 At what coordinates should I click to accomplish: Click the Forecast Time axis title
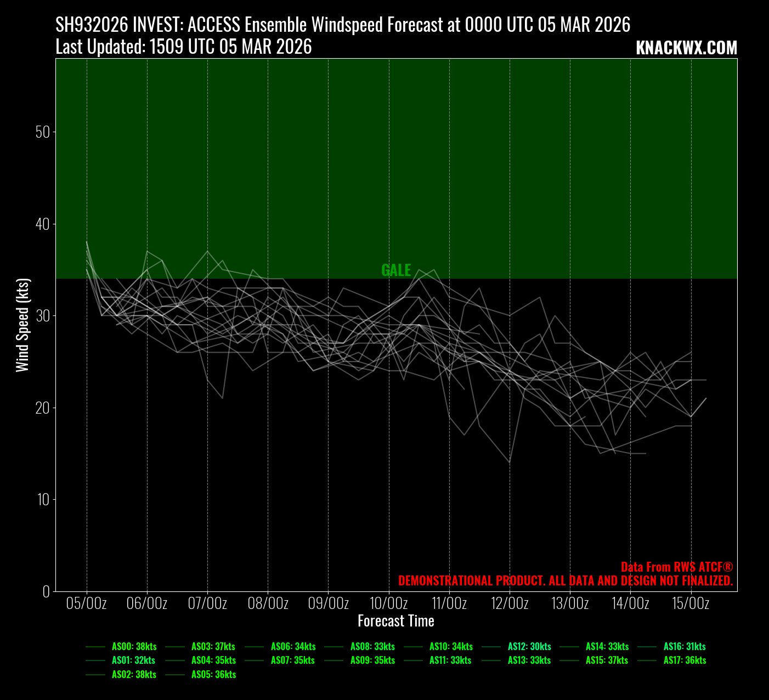(x=396, y=621)
